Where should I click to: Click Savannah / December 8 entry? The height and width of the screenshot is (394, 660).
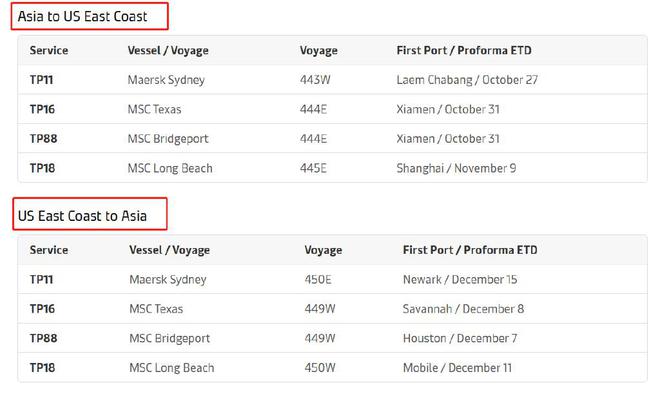tap(463, 309)
